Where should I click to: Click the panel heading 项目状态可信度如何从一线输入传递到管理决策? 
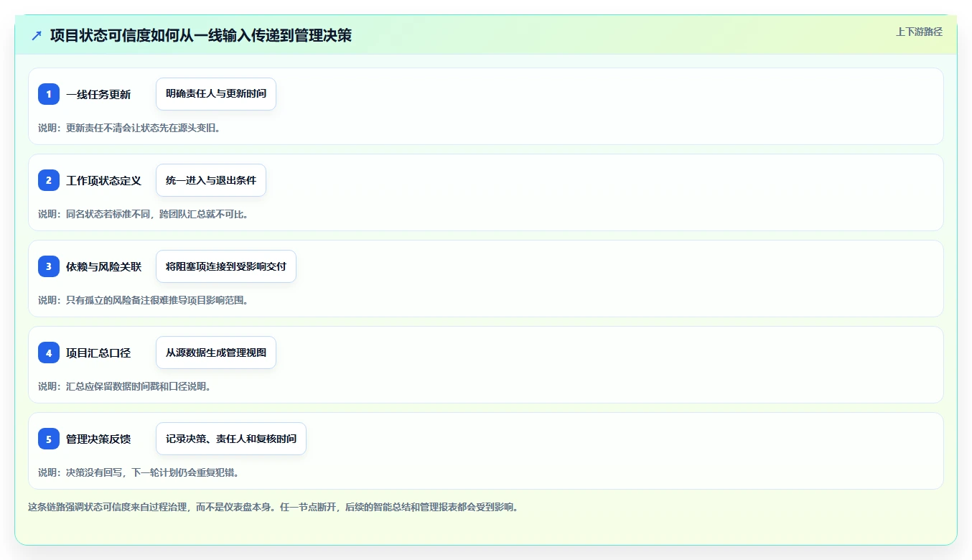[201, 35]
